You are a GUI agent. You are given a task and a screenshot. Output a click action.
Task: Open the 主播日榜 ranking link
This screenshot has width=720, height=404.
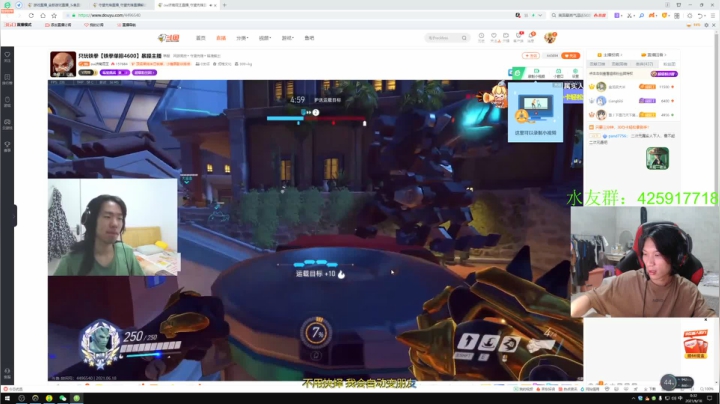[610, 55]
